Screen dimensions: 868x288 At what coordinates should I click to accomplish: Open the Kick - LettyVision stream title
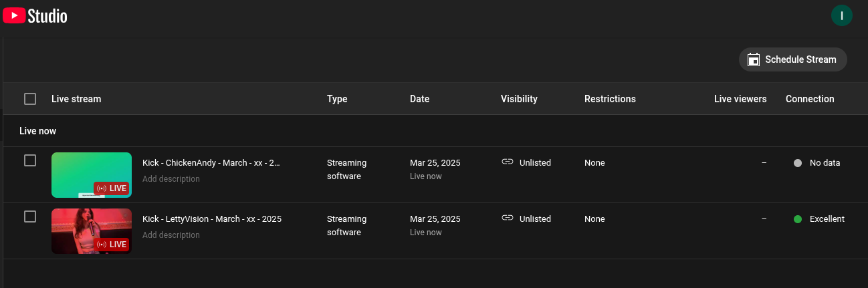(211, 219)
